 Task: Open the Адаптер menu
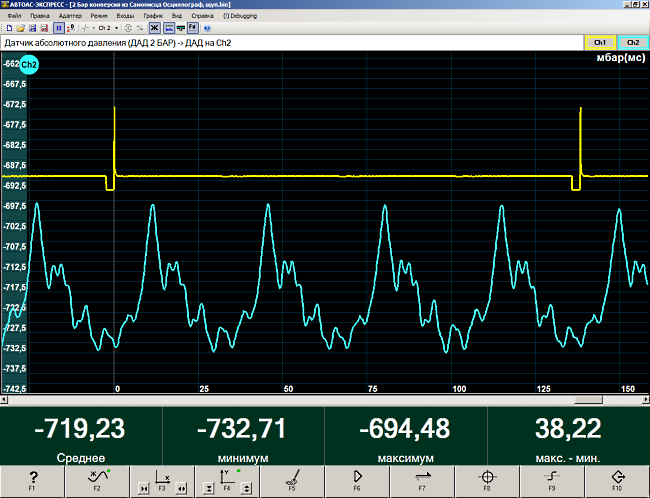(x=70, y=17)
